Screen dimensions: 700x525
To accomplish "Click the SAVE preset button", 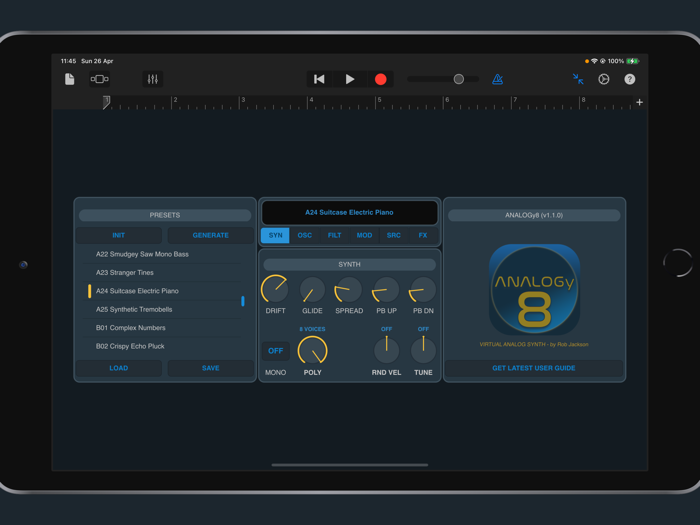I will point(211,368).
